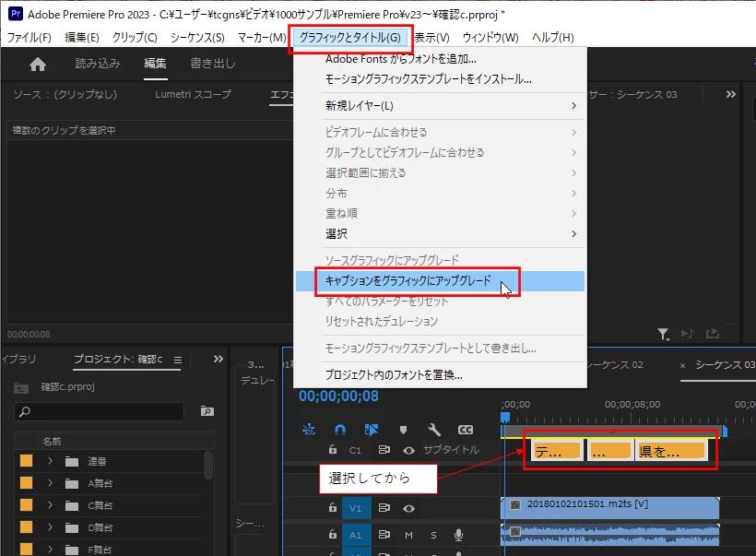Click the Premiere Pro application icon in title bar

pyautogui.click(x=16, y=14)
